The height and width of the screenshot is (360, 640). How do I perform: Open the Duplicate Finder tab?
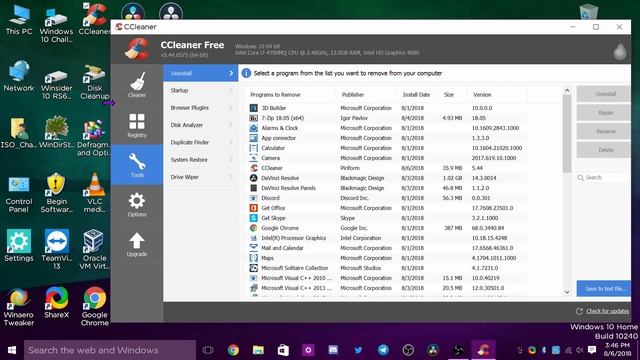pos(200,142)
